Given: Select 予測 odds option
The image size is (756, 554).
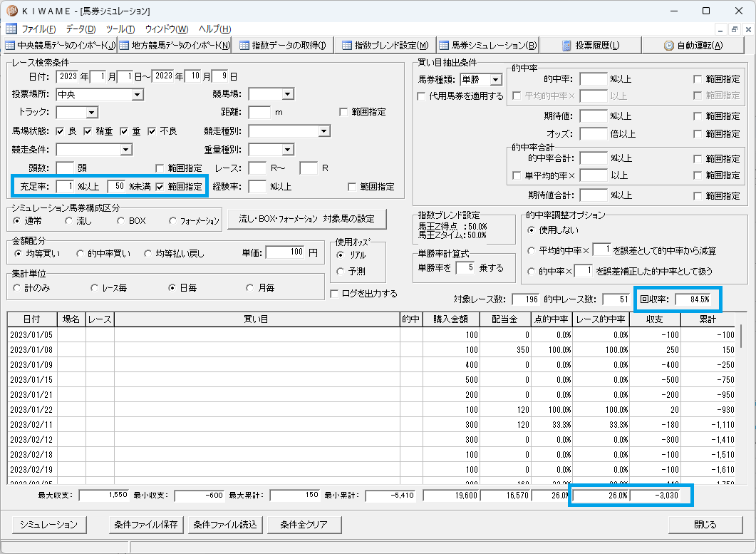Looking at the screenshot, I should 341,272.
